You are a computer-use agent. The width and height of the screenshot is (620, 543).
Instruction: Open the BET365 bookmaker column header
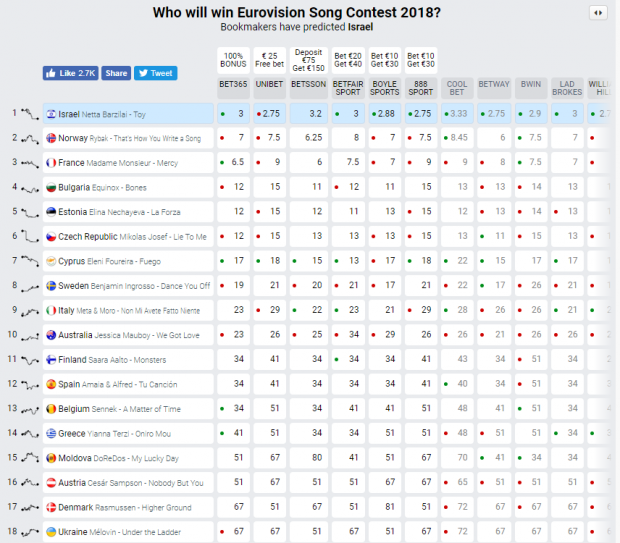point(233,88)
